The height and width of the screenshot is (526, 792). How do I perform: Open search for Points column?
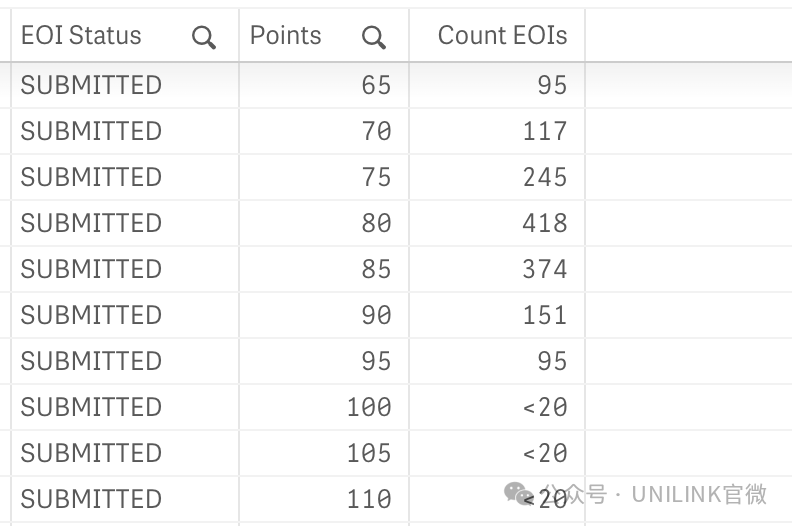click(374, 37)
